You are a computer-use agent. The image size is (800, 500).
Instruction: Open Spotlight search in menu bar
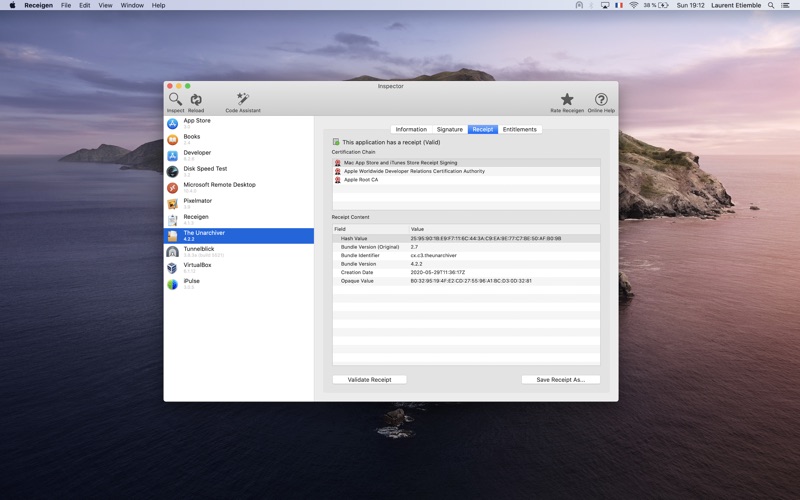point(771,5)
